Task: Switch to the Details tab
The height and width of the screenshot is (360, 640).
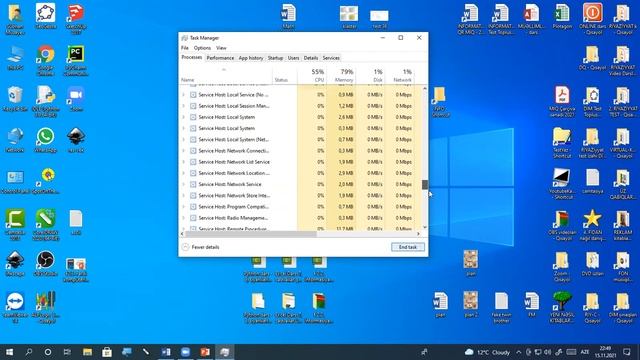Action: coord(311,58)
